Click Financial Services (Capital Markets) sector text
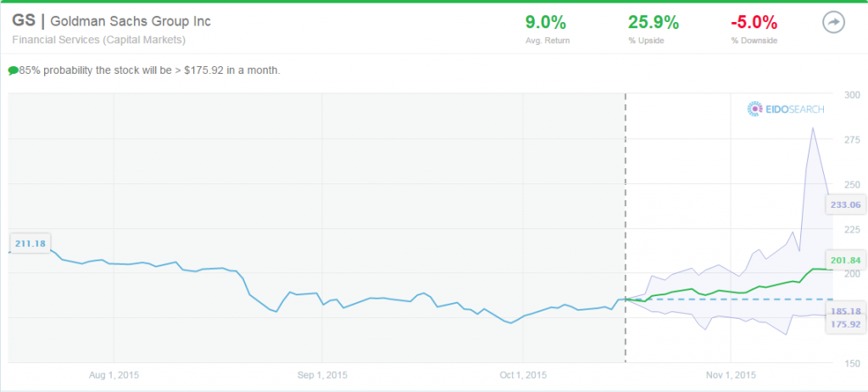This screenshot has height=392, width=868. (x=98, y=40)
